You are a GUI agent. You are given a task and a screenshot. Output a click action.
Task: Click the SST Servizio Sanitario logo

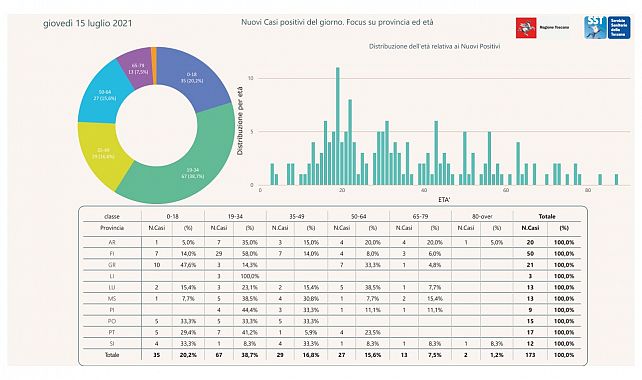(607, 27)
